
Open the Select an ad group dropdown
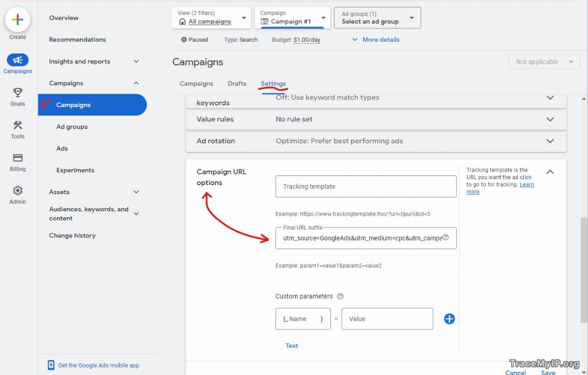point(377,18)
